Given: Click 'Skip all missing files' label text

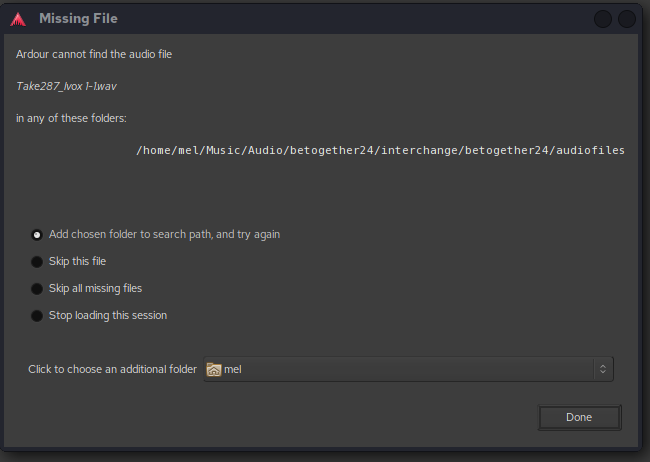Looking at the screenshot, I should pyautogui.click(x=95, y=289).
